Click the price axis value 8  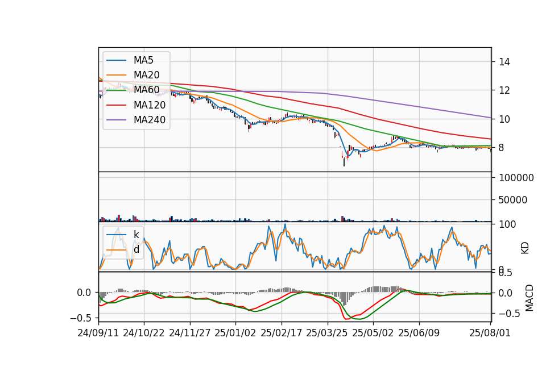pos(502,148)
